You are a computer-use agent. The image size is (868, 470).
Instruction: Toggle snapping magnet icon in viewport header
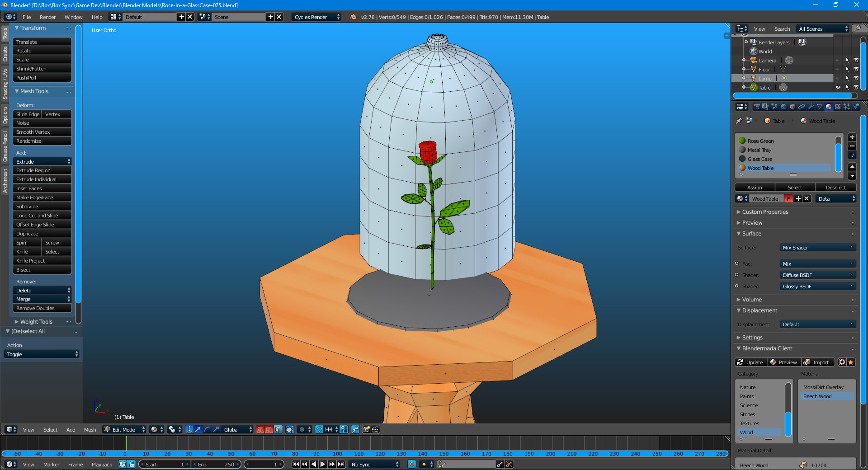(x=319, y=430)
